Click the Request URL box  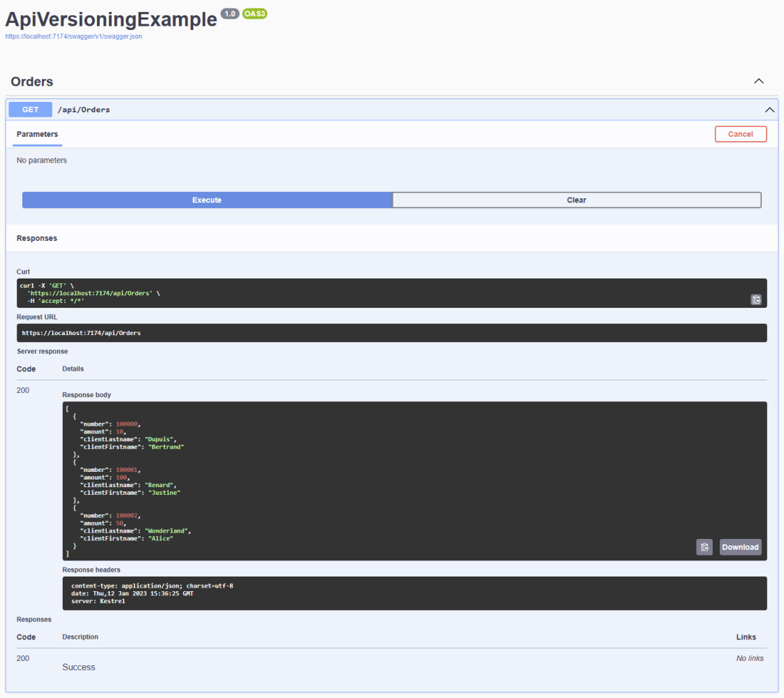pos(391,333)
